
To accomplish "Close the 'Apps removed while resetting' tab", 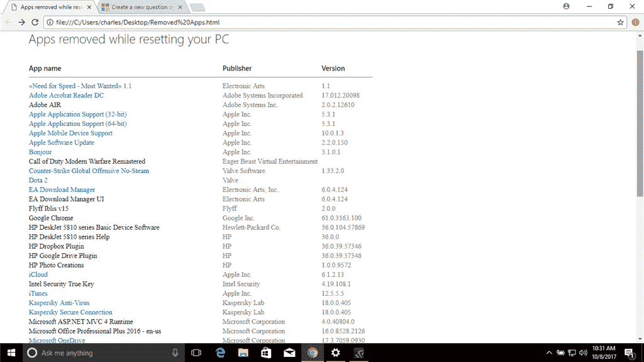I will point(89,7).
